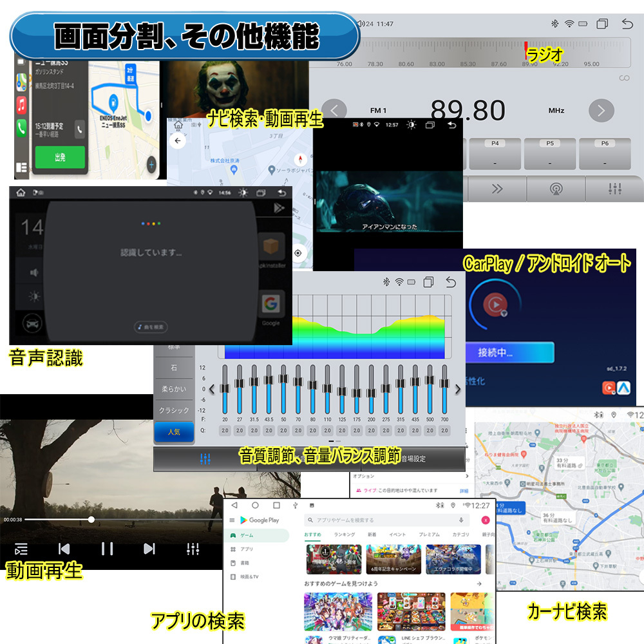Click the radio frequency dial scale

pos(470,53)
